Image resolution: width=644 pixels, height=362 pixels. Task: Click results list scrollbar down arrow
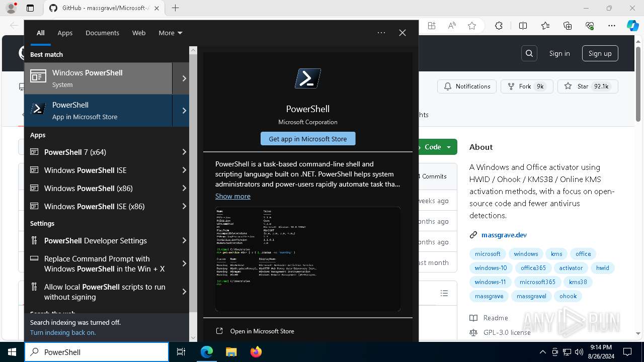click(x=193, y=337)
